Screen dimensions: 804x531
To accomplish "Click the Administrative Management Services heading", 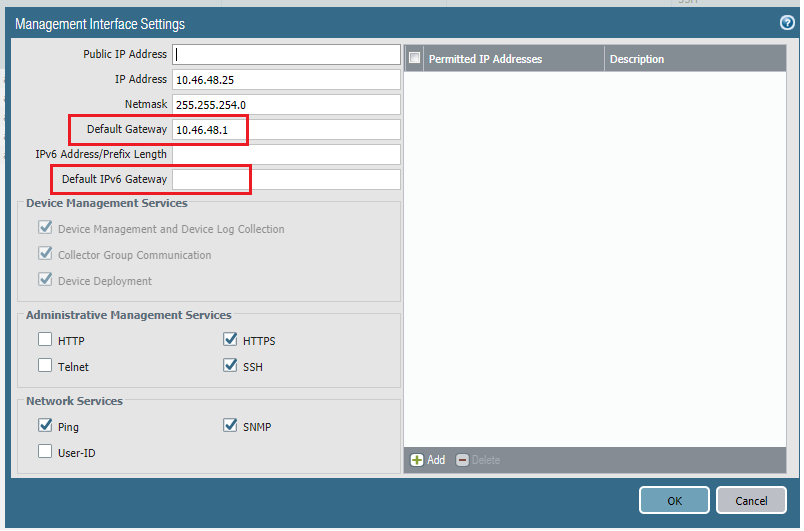I will tap(129, 315).
